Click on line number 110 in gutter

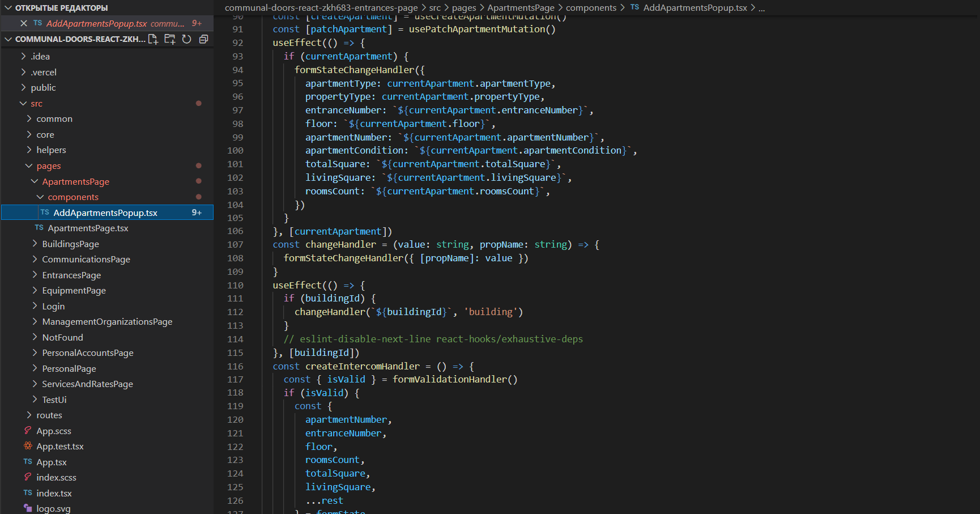coord(235,285)
